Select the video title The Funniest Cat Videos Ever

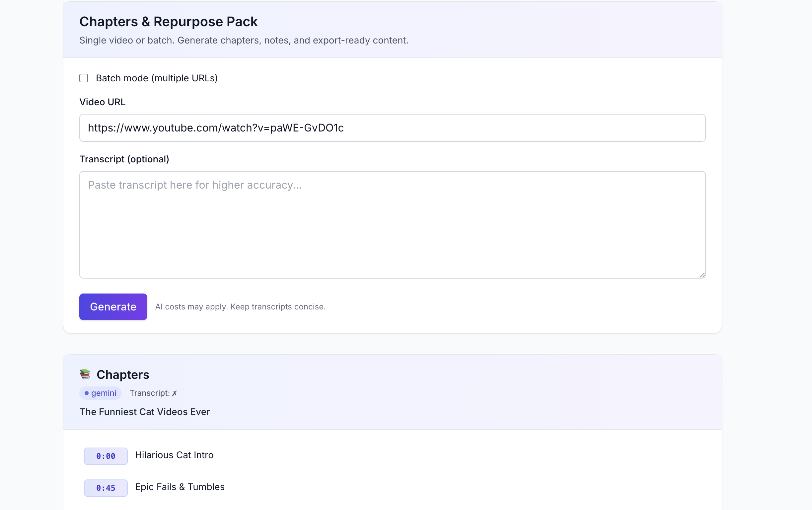[x=144, y=411]
